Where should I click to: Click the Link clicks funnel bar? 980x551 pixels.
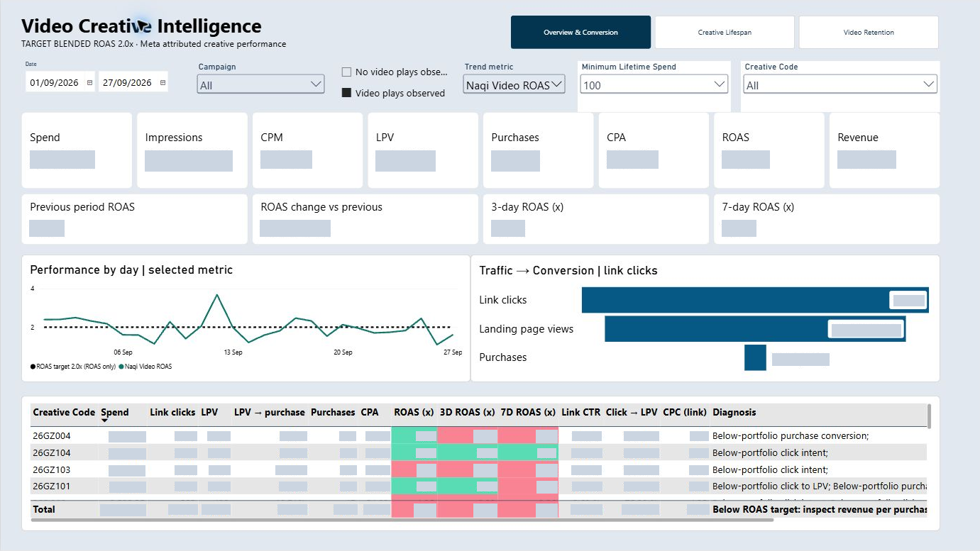pyautogui.click(x=755, y=300)
